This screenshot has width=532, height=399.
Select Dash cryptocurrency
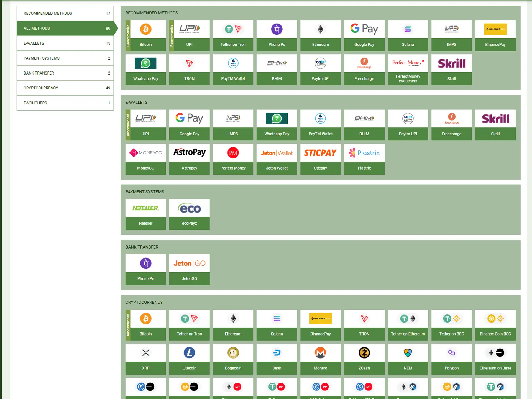pyautogui.click(x=277, y=359)
